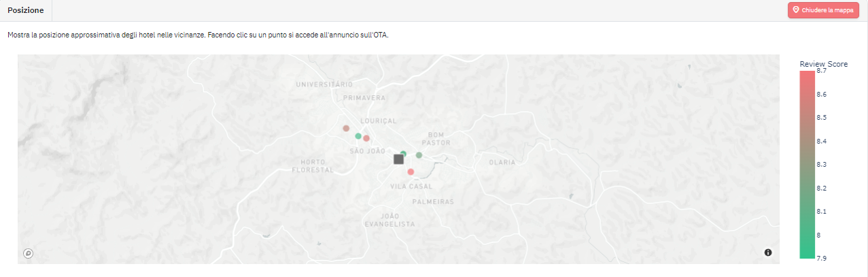
Task: Click the 7.9 value on the score legend
Action: (822, 258)
